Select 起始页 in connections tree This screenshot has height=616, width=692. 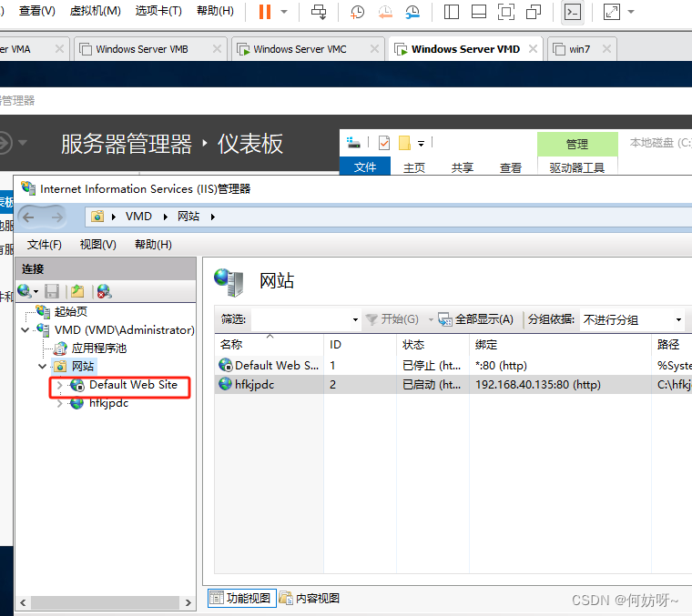click(71, 312)
